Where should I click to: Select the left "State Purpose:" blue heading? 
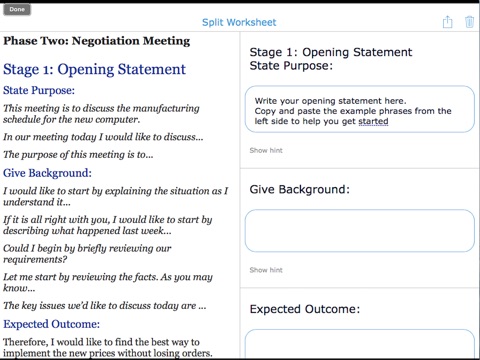pos(39,90)
